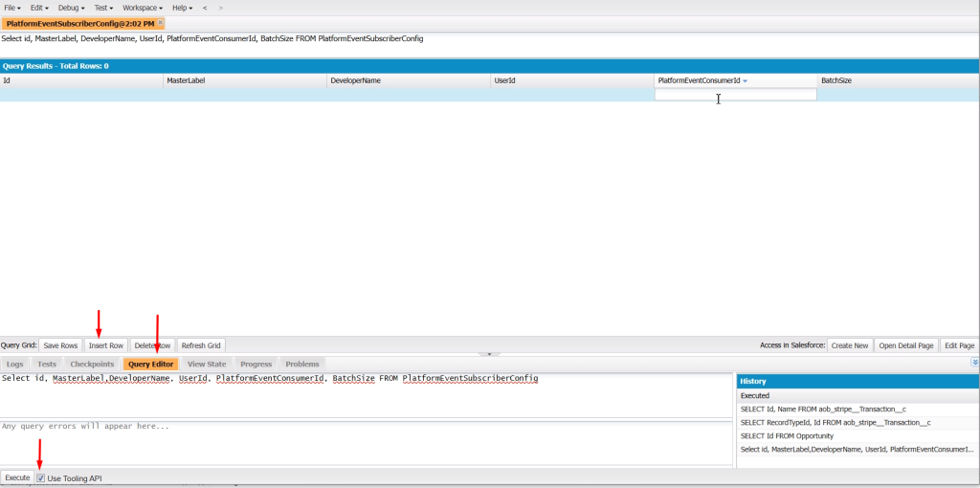Open the Workspace menu
980x488 pixels.
pyautogui.click(x=143, y=8)
